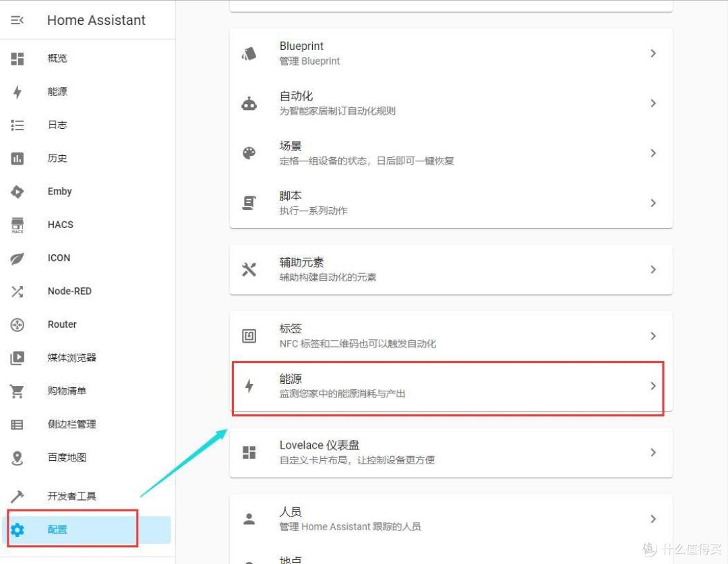Click the 标签 NFC tag icon
Viewport: 728px width, 564px height.
[x=249, y=336]
